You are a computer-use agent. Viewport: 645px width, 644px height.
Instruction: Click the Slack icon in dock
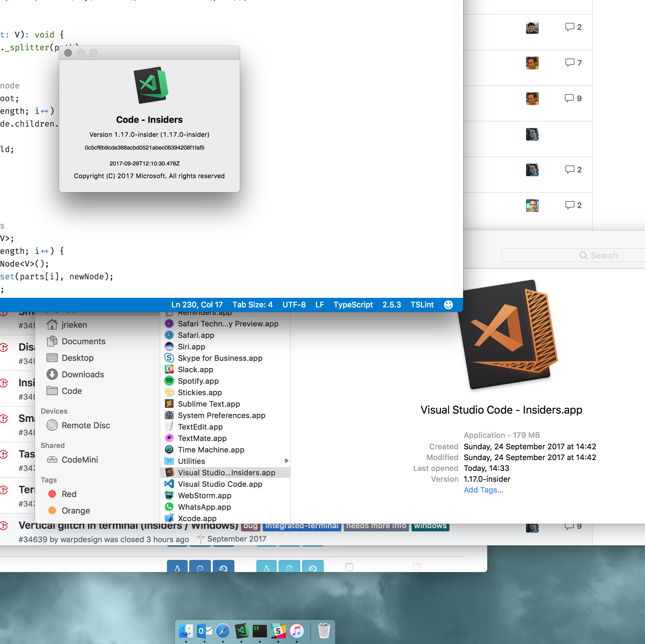(x=278, y=631)
